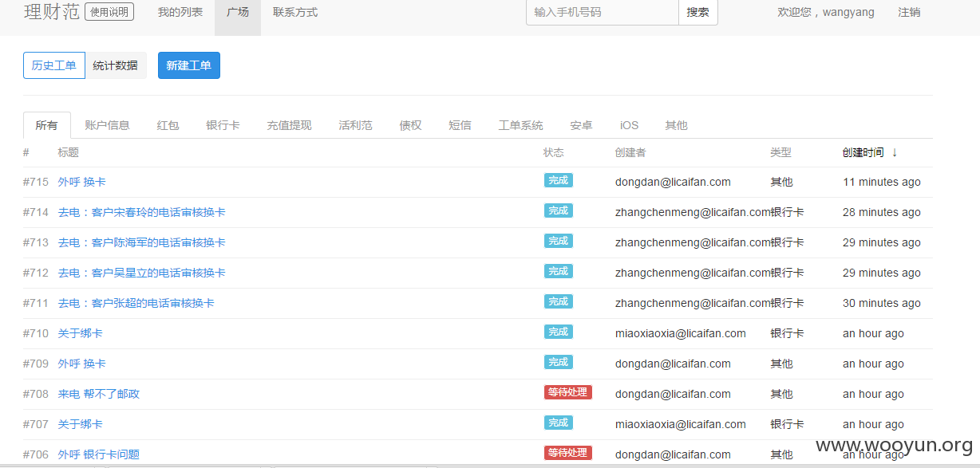The height and width of the screenshot is (468, 980).
Task: Open the 债权 tab
Action: tap(411, 125)
